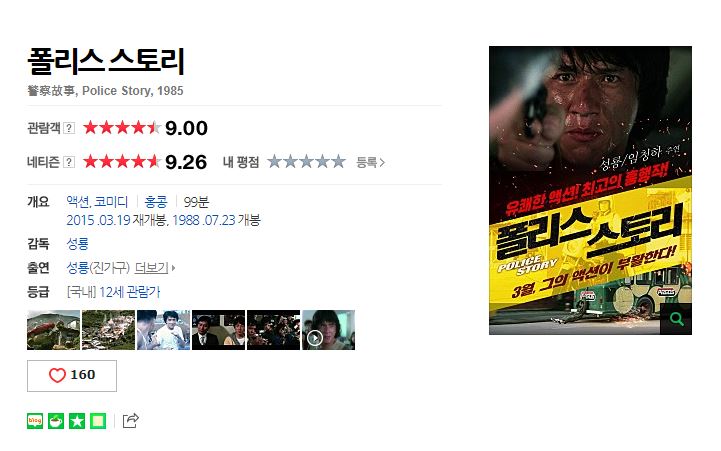Expand the cast list with 더보기

click(x=154, y=268)
